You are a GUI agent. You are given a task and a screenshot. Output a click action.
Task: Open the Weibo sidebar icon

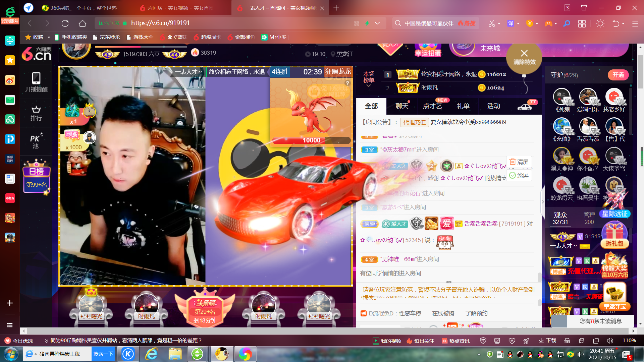click(10, 80)
